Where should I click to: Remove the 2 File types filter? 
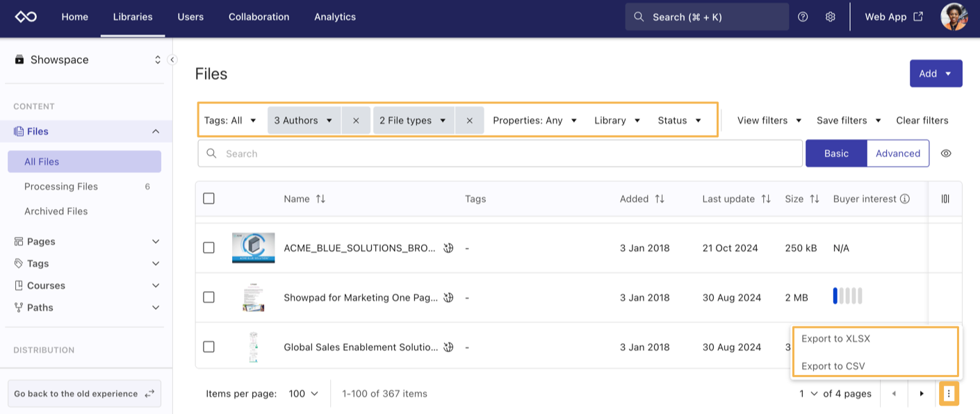[x=470, y=120]
